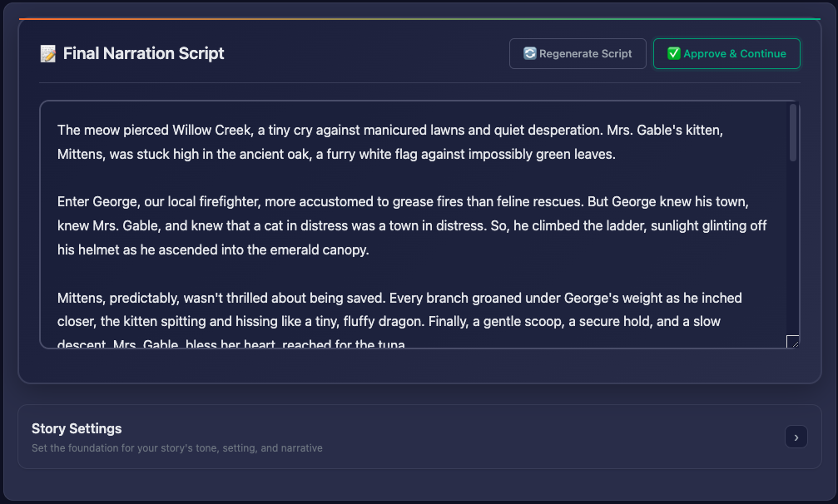Click the scrollbar track below the thumb

tap(793, 250)
